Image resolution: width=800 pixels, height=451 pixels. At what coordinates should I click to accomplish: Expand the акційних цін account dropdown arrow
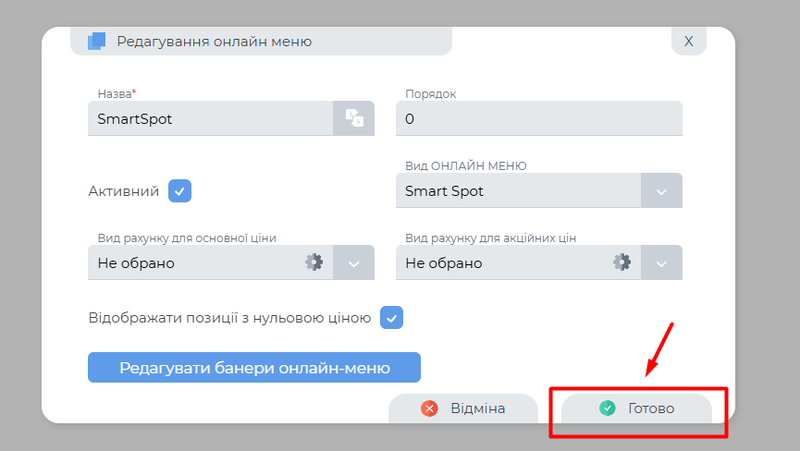[661, 263]
